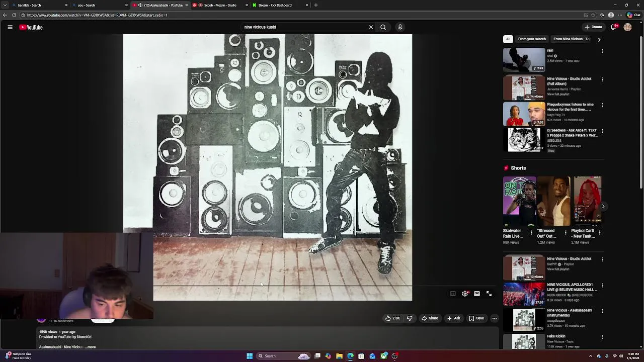Dislike the video with thumbs down
Image resolution: width=644 pixels, height=362 pixels.
tap(410, 318)
